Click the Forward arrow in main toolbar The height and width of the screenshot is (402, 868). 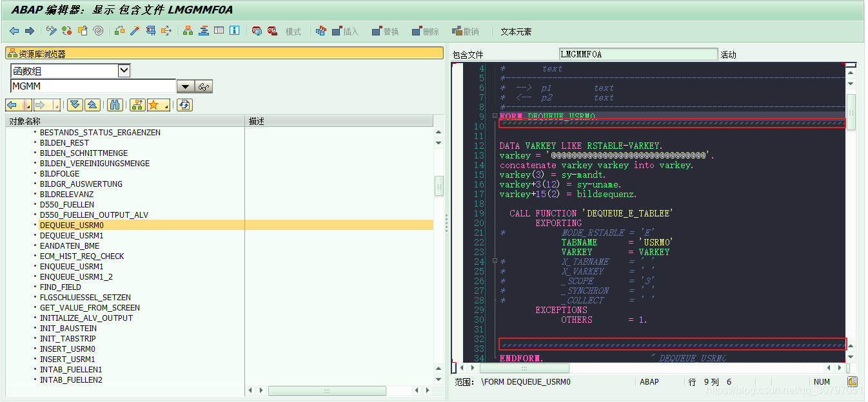(x=29, y=31)
